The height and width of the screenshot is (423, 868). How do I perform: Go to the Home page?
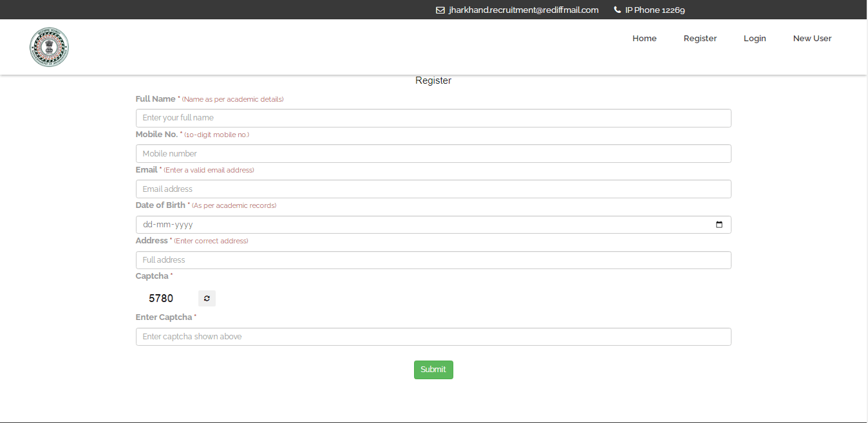644,39
